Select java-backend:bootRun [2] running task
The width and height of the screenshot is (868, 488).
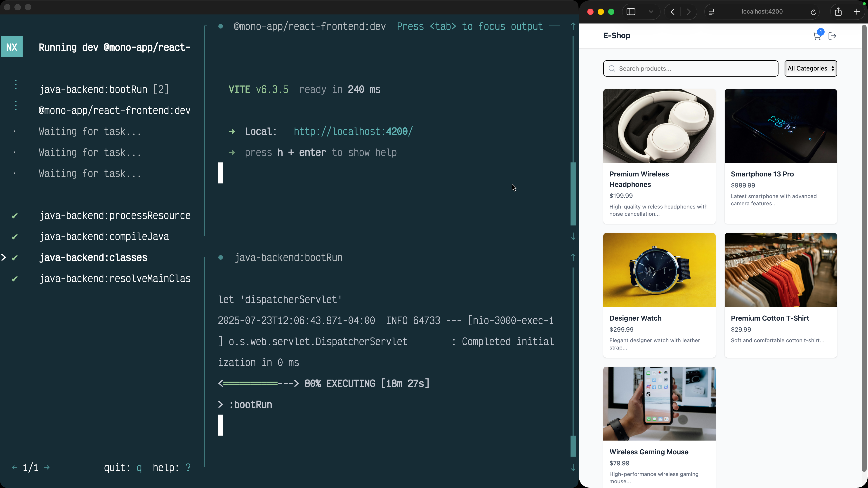[x=104, y=89]
